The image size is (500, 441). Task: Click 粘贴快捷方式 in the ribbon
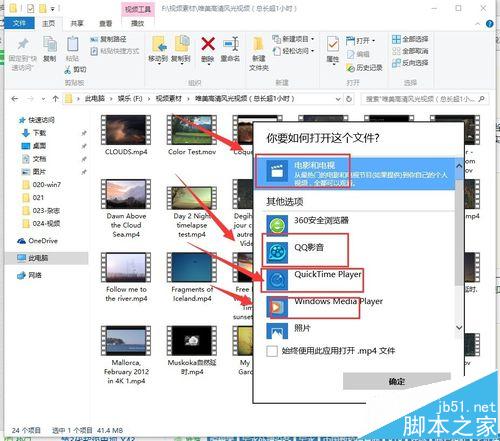115,51
